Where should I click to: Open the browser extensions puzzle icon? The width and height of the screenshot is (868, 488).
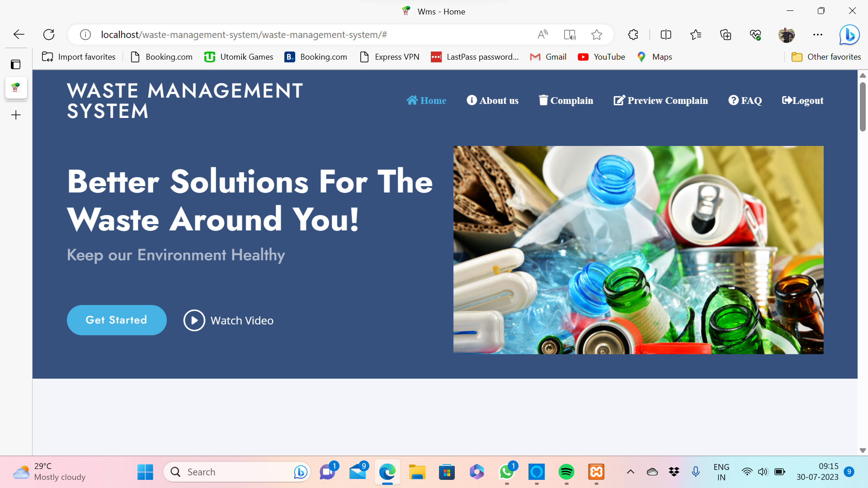(632, 34)
